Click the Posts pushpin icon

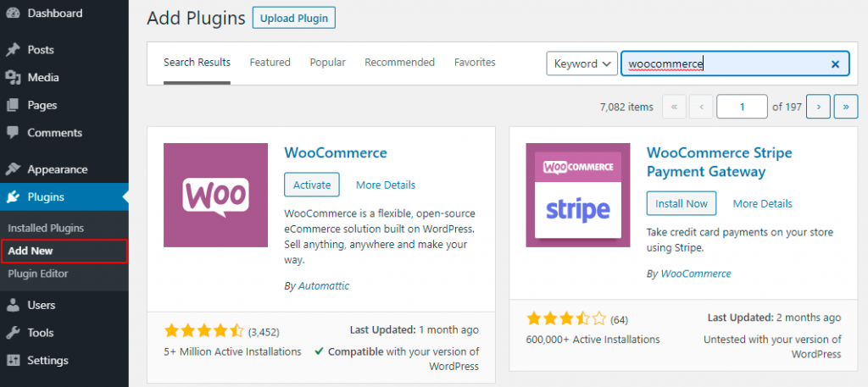[x=13, y=50]
